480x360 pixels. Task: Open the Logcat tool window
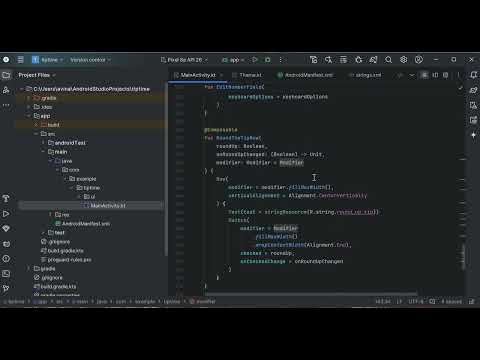pos(6,244)
